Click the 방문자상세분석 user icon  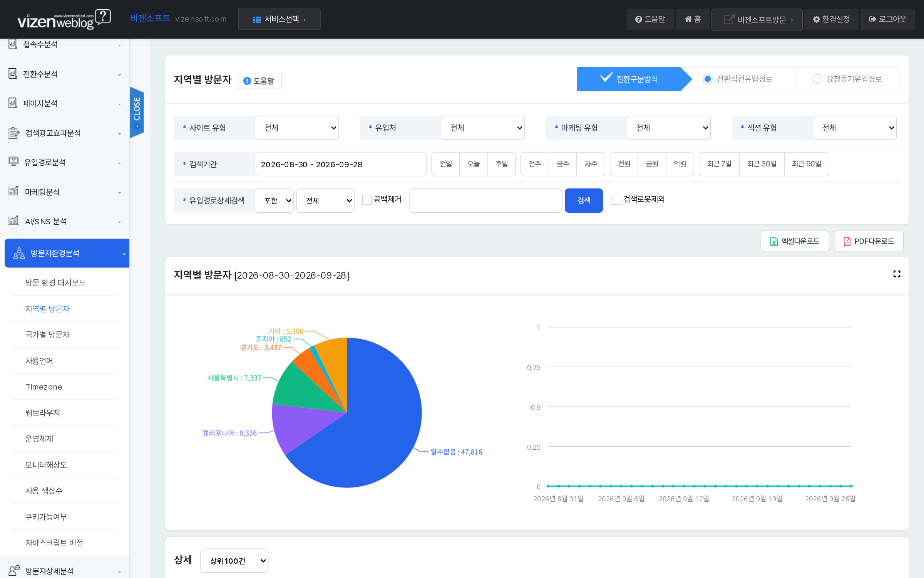coord(14,570)
